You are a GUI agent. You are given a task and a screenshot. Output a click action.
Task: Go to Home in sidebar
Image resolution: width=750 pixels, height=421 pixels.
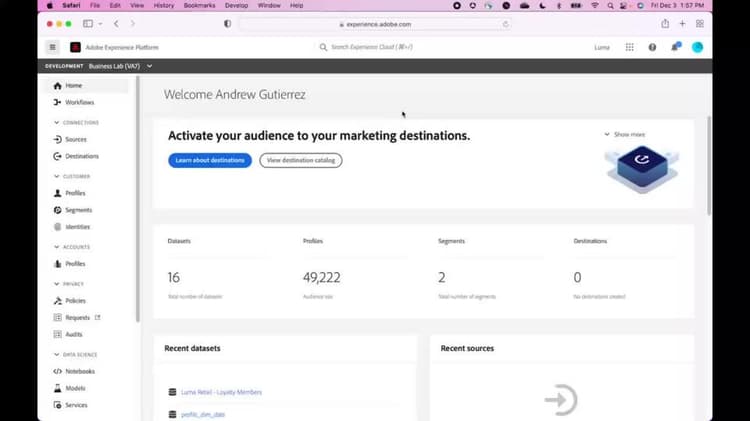pyautogui.click(x=87, y=86)
